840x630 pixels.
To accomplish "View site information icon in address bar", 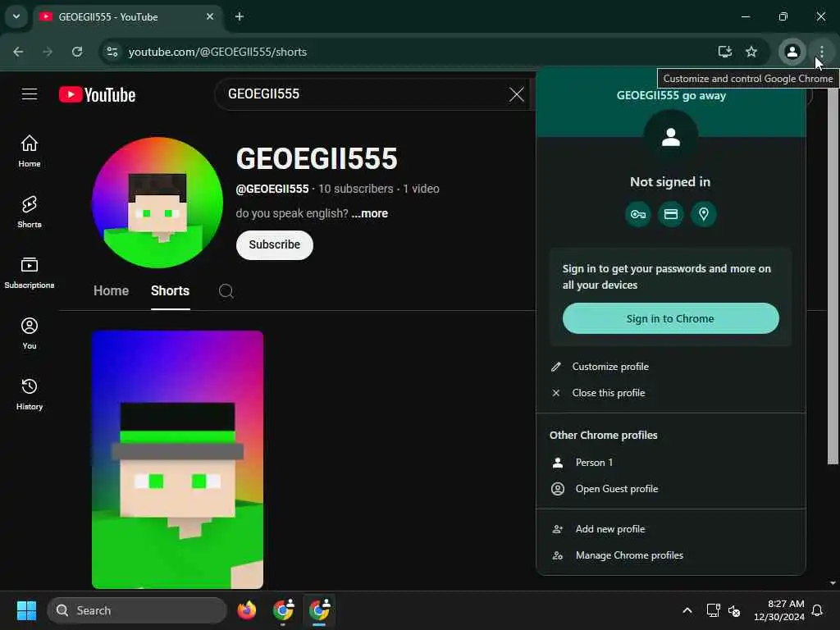I will [x=112, y=52].
